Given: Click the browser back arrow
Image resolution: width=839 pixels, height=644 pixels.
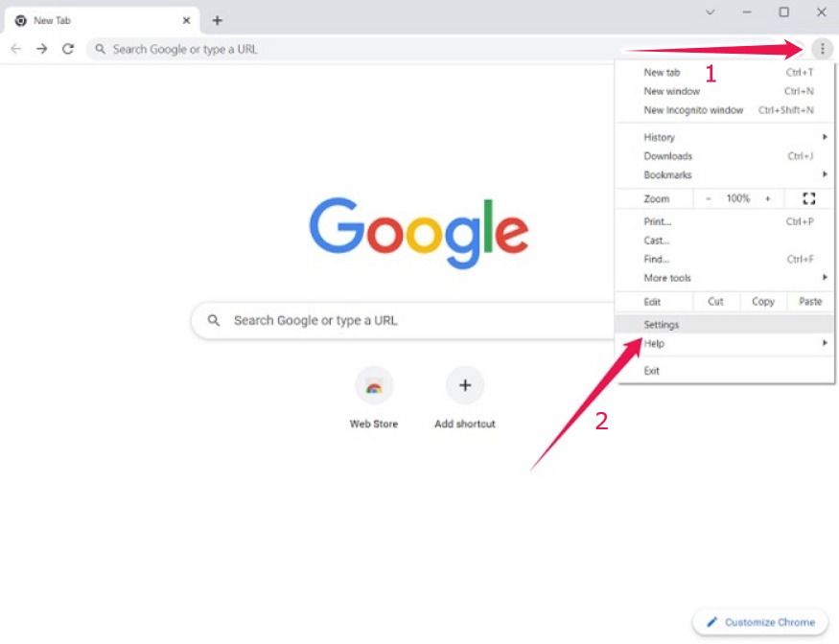Looking at the screenshot, I should tap(15, 48).
